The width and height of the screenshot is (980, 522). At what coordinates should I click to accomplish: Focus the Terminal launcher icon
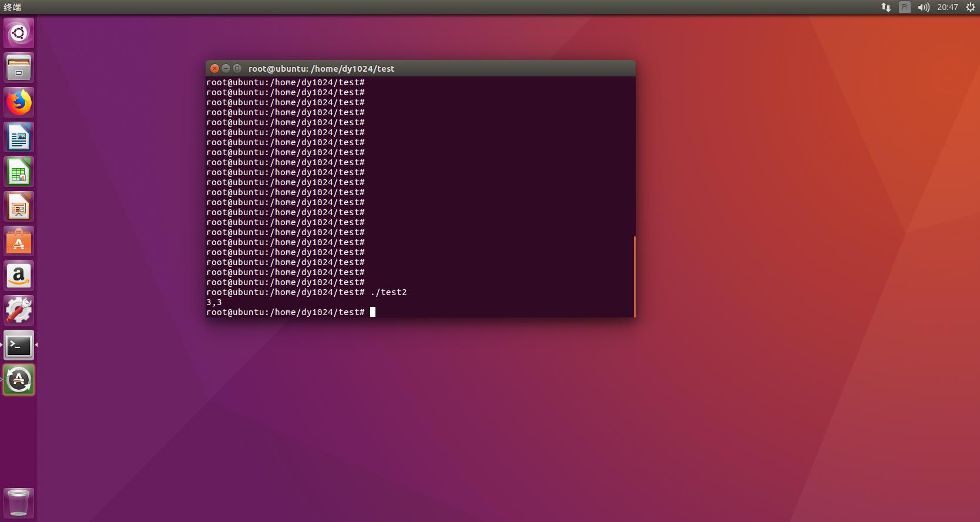pyautogui.click(x=19, y=345)
